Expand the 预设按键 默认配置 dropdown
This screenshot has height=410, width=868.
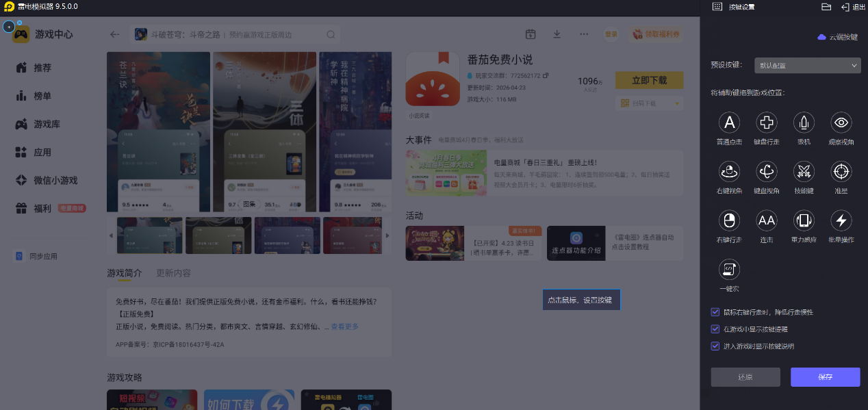click(807, 65)
